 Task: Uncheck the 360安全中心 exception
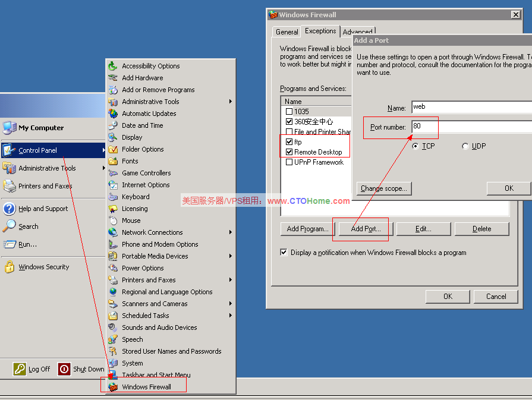(289, 121)
